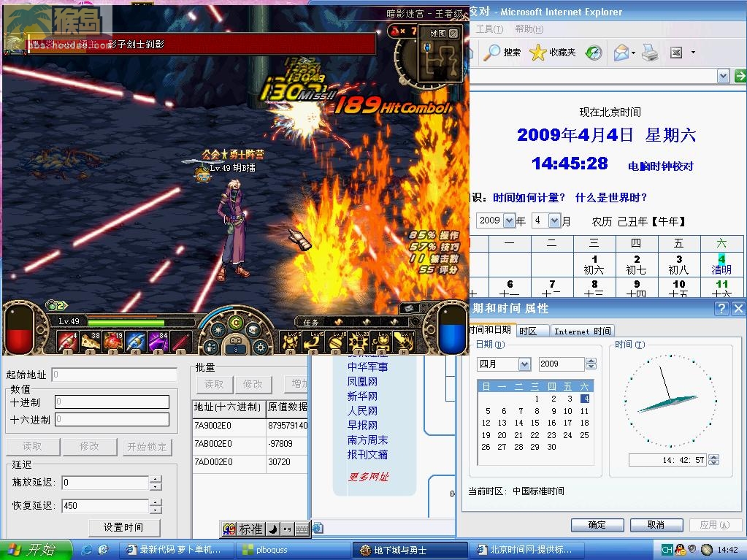Activate the Lv.10 skill on hotkey D
Screen dimensions: 747x560
pyautogui.click(x=337, y=342)
